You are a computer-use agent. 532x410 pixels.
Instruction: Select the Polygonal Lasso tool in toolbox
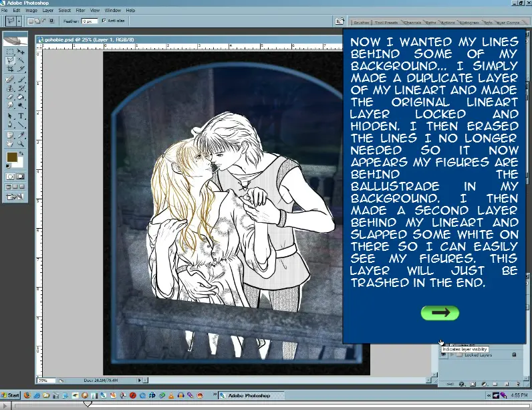pos(10,60)
